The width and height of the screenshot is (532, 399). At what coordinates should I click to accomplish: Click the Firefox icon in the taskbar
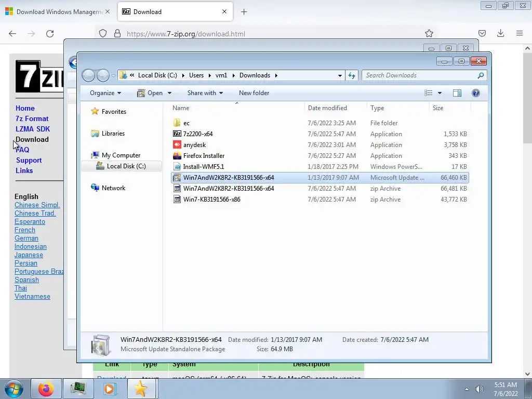click(x=46, y=389)
